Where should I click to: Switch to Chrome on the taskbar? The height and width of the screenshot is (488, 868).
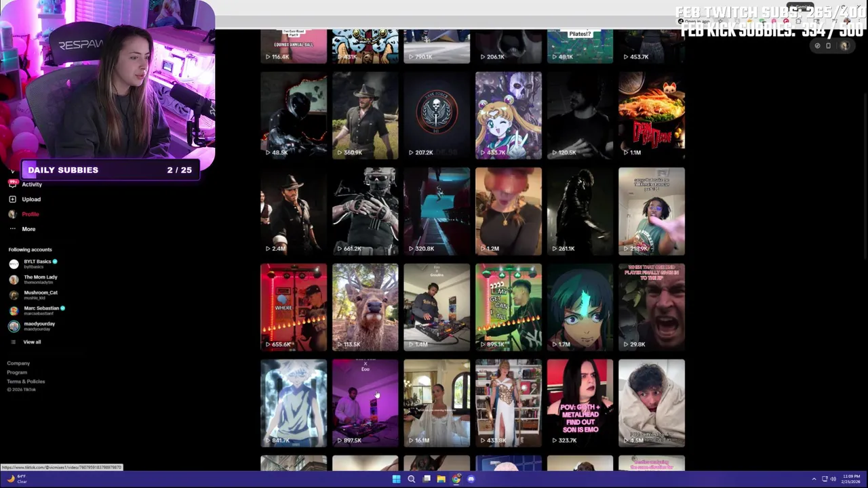point(456,479)
